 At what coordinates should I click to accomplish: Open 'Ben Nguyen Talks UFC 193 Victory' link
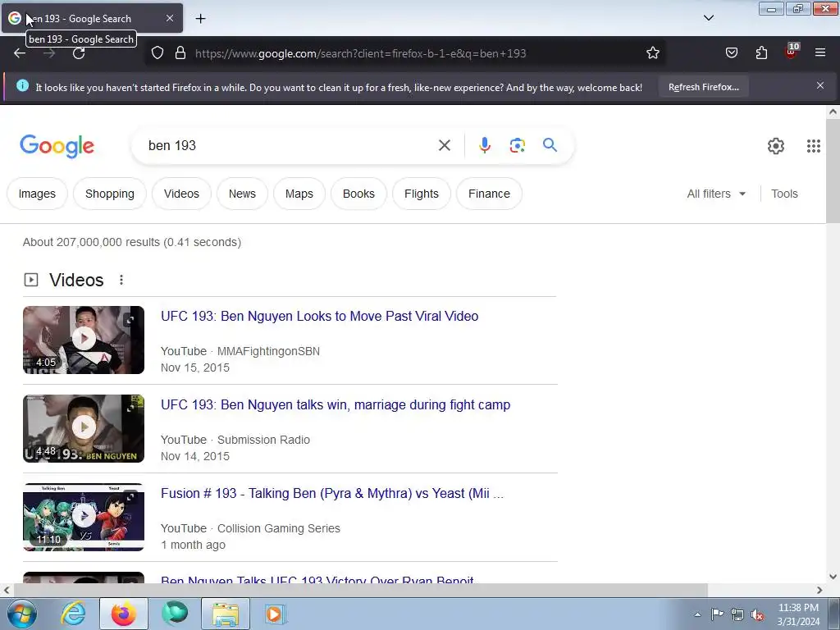[317, 580]
